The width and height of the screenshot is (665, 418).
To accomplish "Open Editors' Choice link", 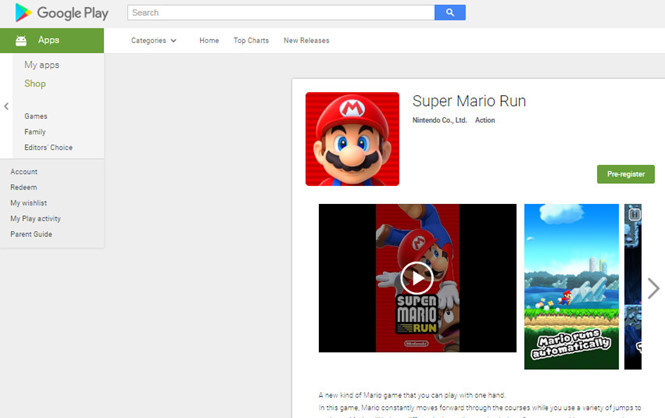I will (48, 148).
